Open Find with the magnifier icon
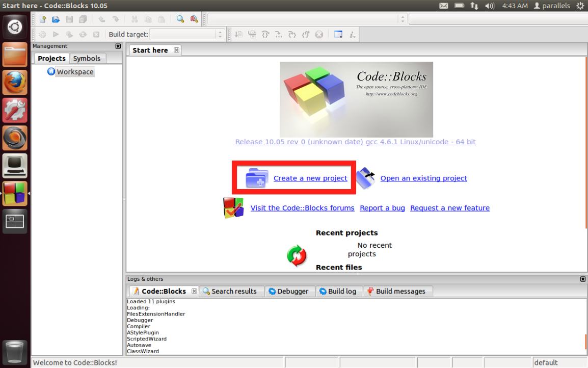Viewport: 588px width, 368px height. (180, 19)
